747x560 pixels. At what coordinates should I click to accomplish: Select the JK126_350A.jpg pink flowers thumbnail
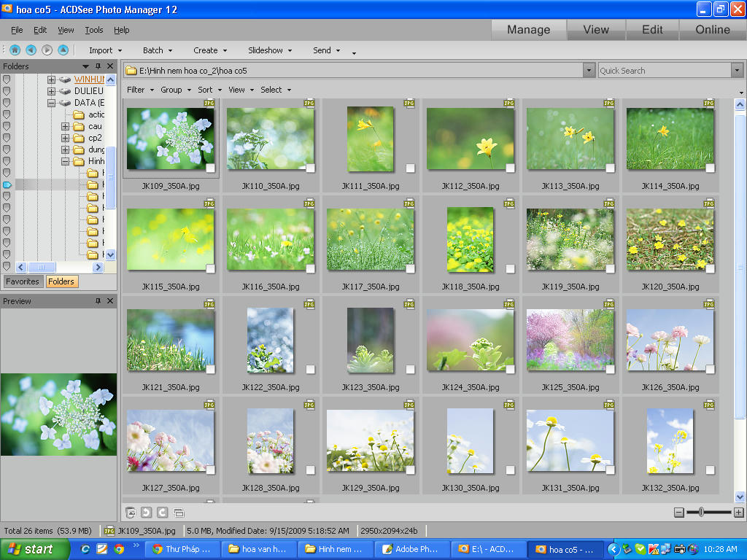pos(670,340)
